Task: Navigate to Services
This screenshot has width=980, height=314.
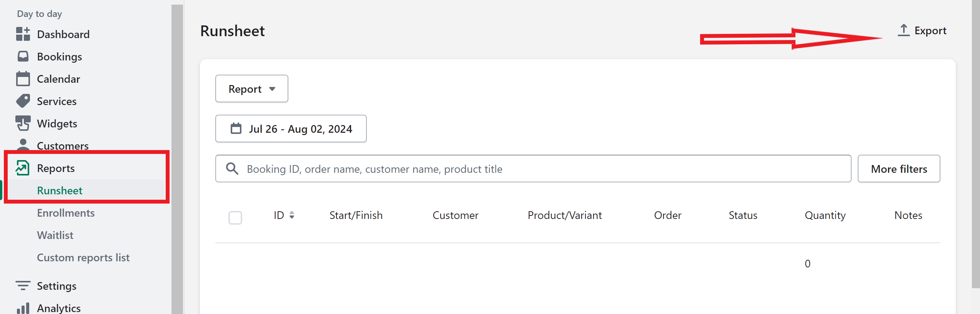Action: (57, 101)
